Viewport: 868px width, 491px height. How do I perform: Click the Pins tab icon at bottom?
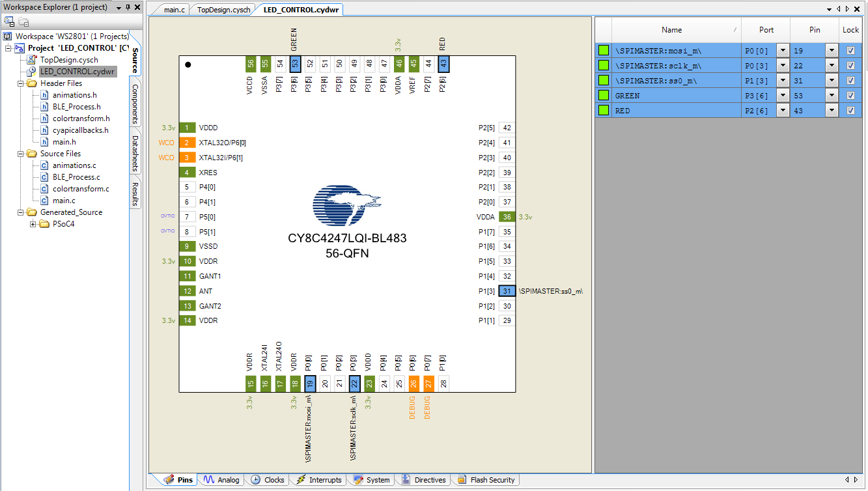[168, 480]
